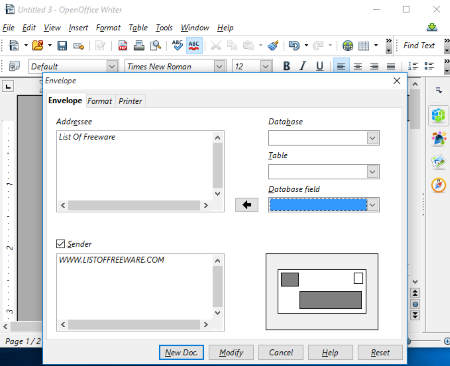Click the black Insert arrow button
The height and width of the screenshot is (366, 450).
247,205
